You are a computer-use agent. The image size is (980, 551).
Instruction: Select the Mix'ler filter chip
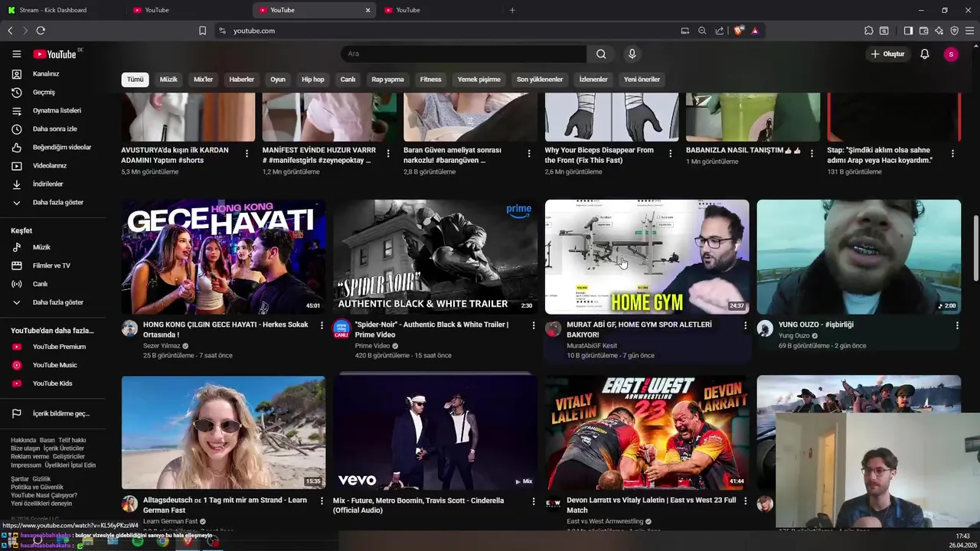tap(204, 80)
